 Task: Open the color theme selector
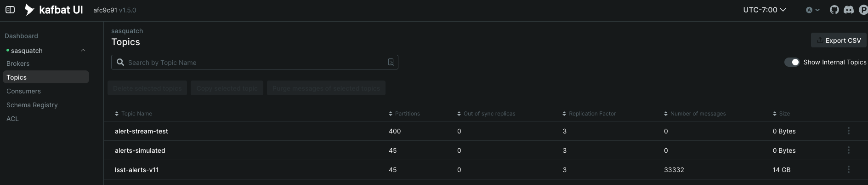813,10
